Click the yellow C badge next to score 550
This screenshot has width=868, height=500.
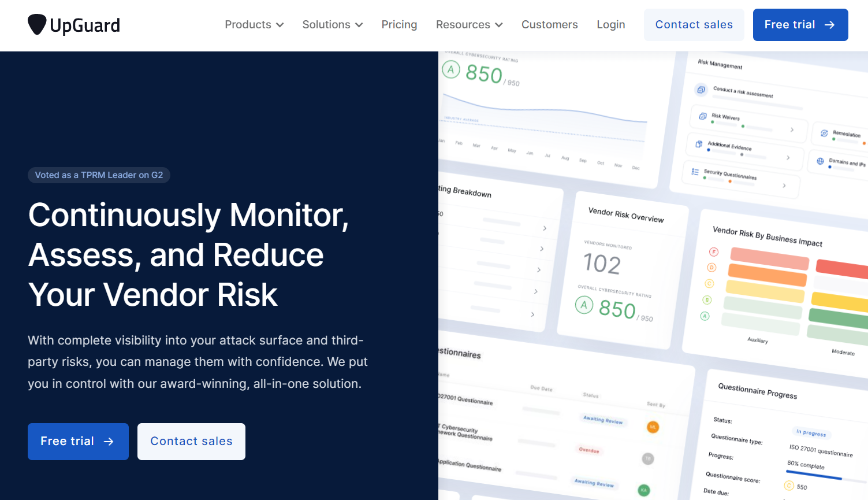[789, 486]
